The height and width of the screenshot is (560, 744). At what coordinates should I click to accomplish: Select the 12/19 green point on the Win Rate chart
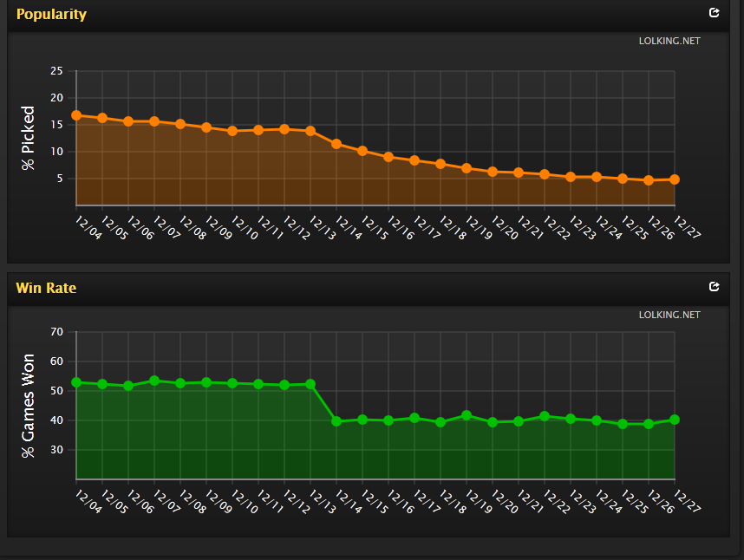coord(467,415)
